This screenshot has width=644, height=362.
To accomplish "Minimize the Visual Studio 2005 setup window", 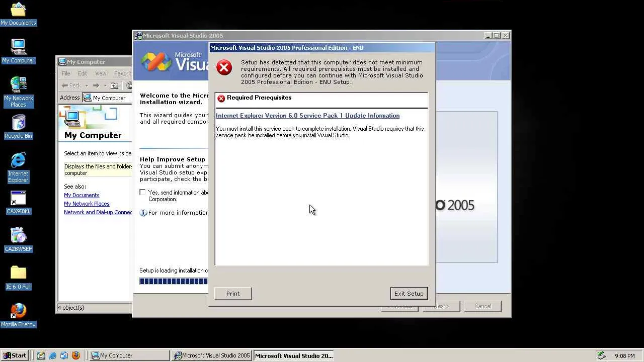I will [x=488, y=36].
